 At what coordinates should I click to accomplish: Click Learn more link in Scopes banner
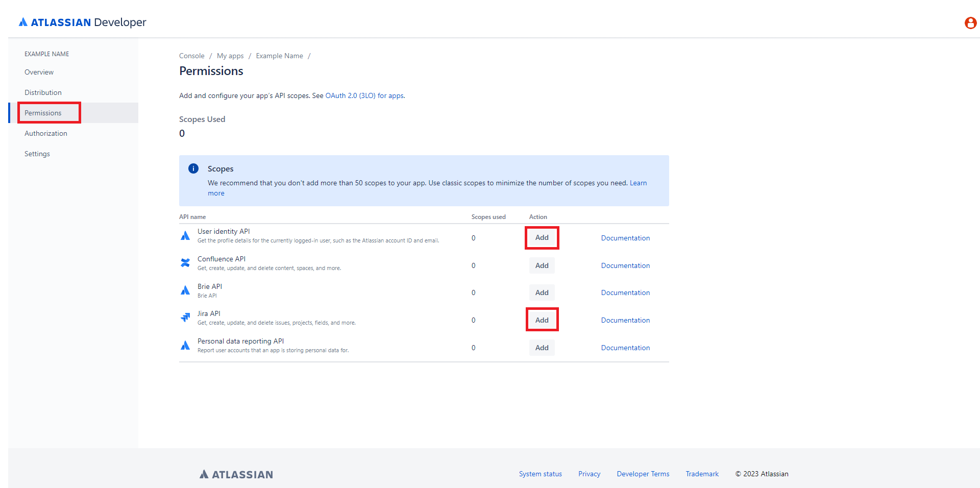coord(638,183)
